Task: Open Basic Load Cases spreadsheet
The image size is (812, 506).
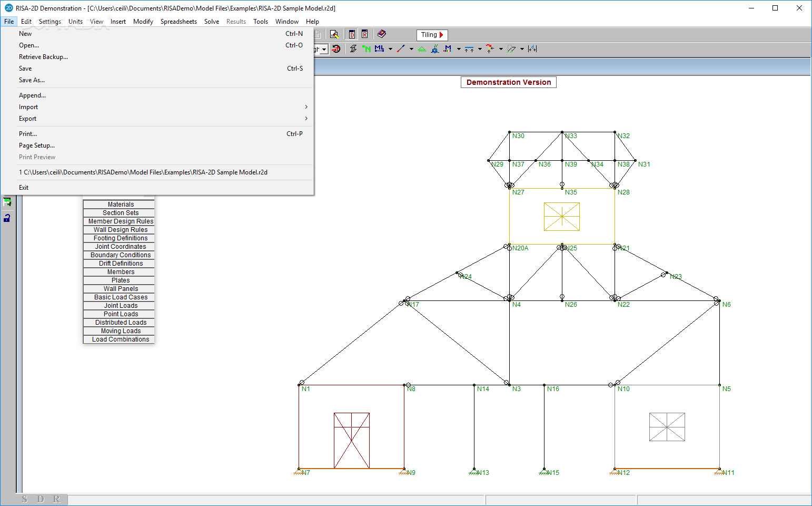Action: coord(119,297)
